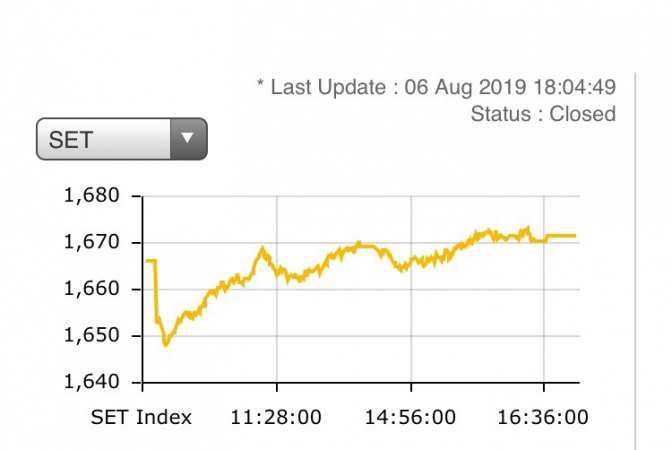Click the flat closing segment of the line

[560, 236]
